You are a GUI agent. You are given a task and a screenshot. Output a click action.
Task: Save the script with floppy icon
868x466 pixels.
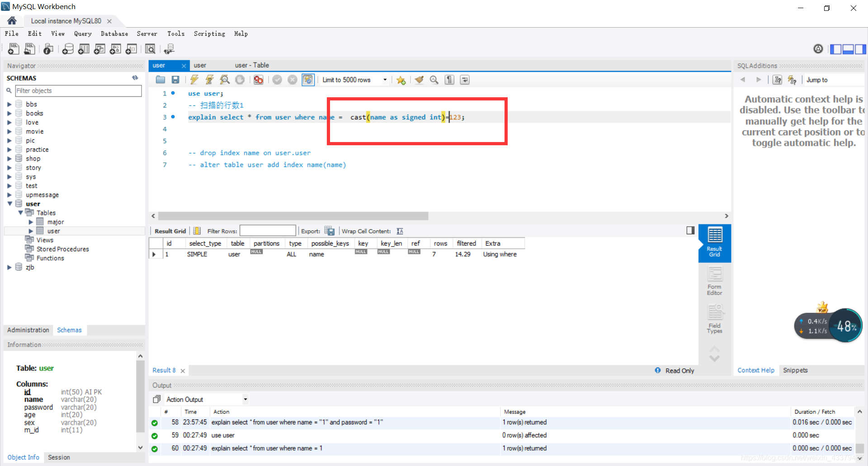[175, 80]
